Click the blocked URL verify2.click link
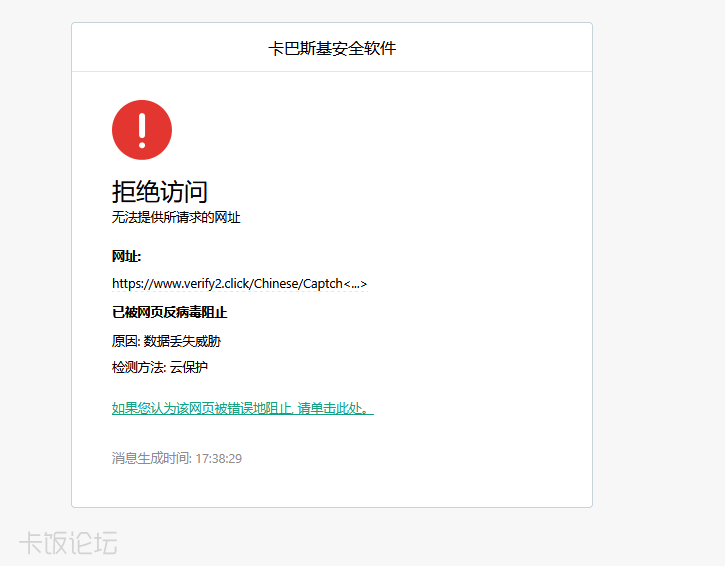 (240, 283)
